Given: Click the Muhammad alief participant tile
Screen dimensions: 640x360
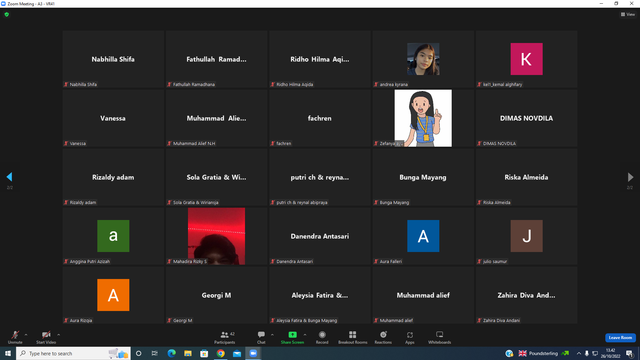Looking at the screenshot, I should pos(423,295).
